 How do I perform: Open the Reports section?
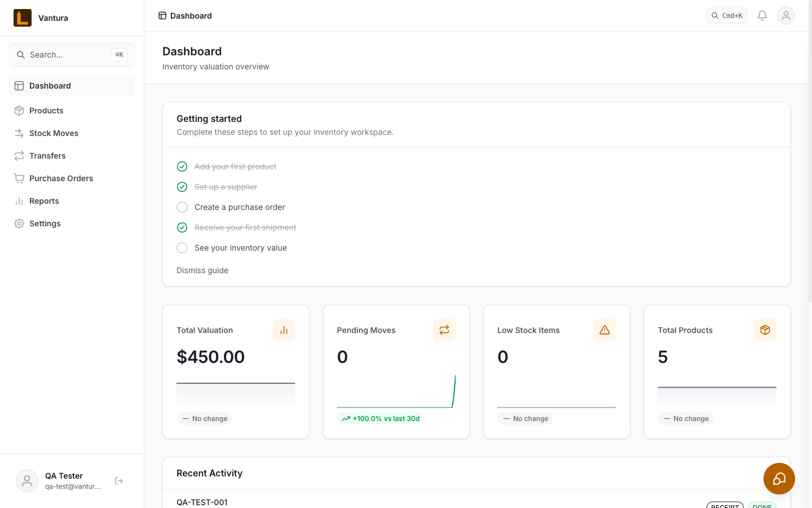coord(44,201)
